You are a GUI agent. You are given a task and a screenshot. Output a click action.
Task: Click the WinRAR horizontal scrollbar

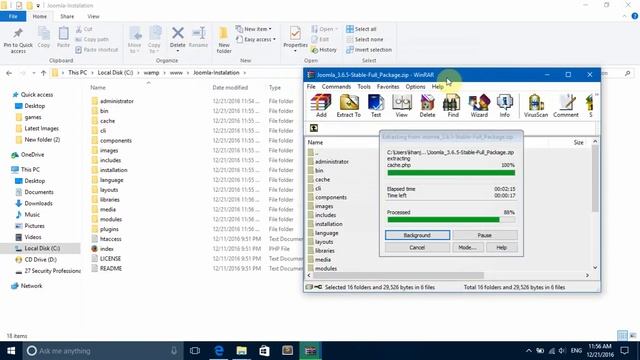[398, 276]
